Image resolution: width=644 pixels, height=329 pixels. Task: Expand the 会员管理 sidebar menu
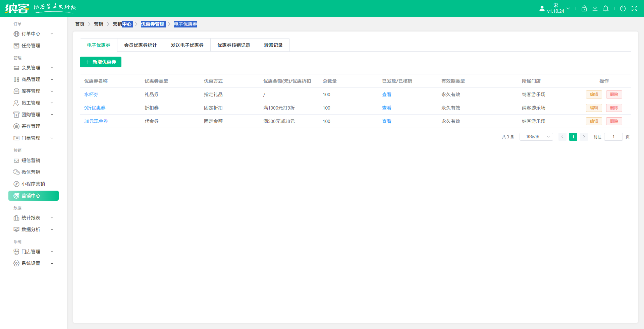(x=31, y=67)
